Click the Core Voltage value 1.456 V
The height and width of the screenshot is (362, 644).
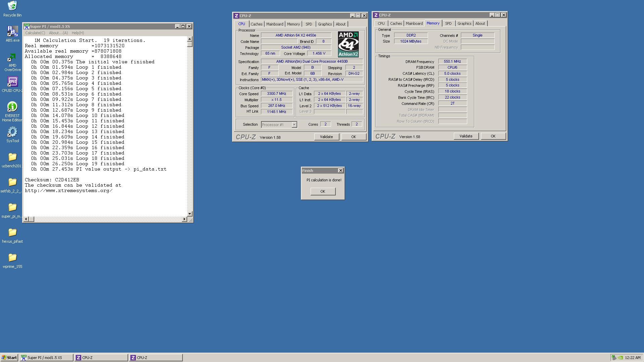319,54
